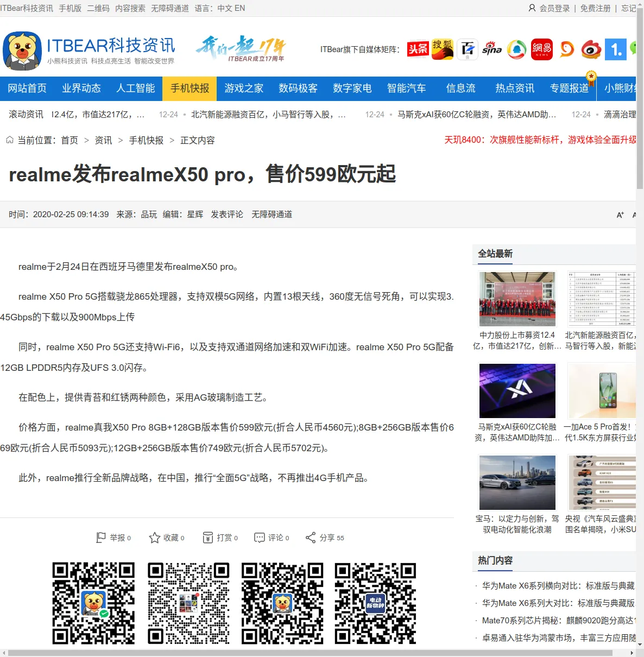644x657 pixels.
Task: Open the 数码极客 nav tab
Action: pyautogui.click(x=298, y=89)
